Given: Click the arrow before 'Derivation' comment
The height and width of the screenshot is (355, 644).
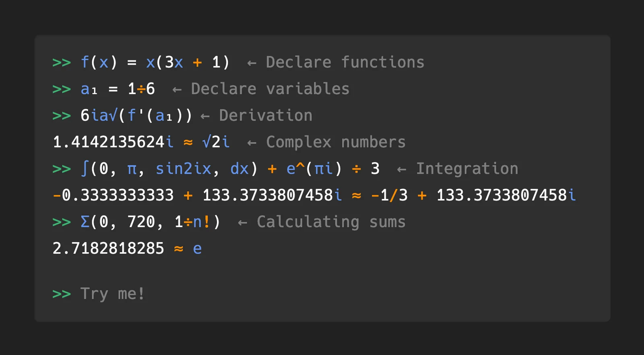Looking at the screenshot, I should tap(205, 116).
